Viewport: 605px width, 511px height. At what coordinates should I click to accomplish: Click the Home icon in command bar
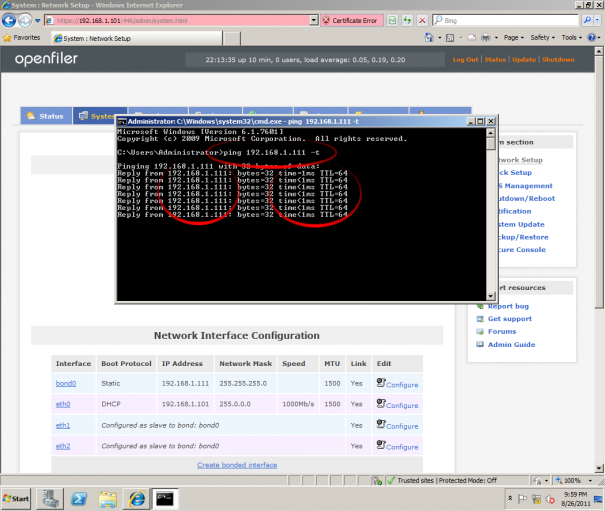point(429,37)
